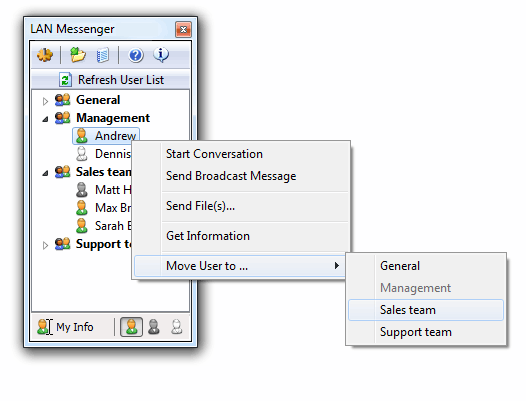
Task: Set status to offline with white user icon
Action: (x=176, y=327)
